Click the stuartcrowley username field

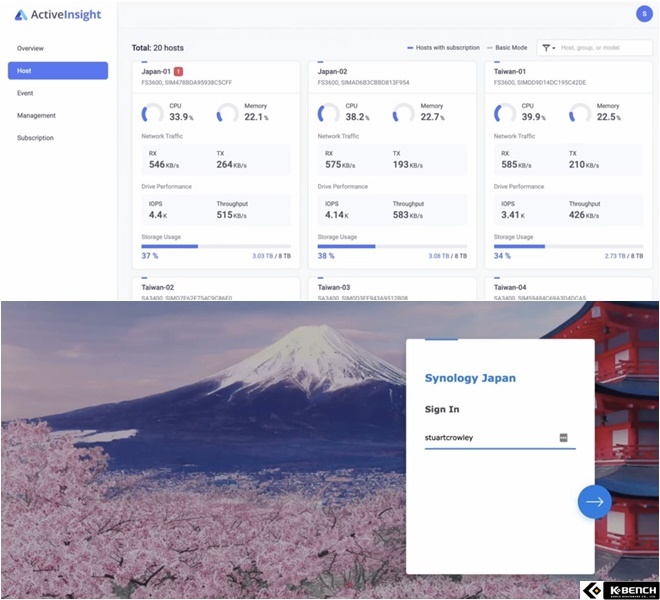tap(500, 438)
